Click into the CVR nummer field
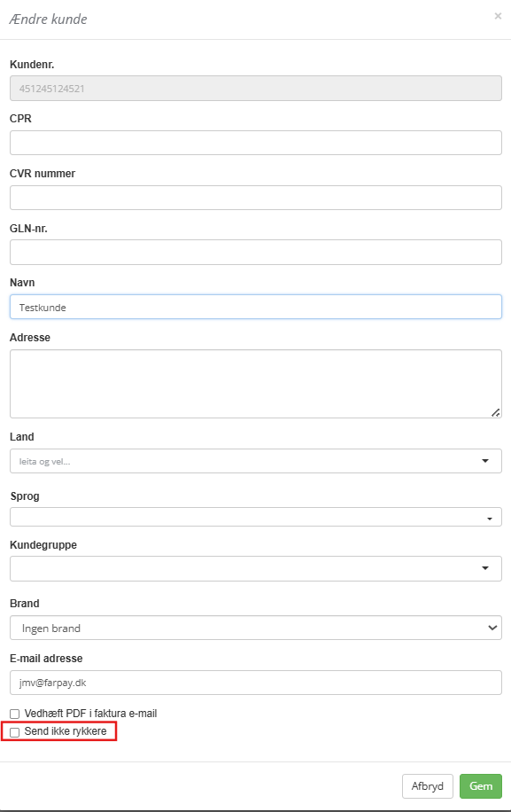 point(255,198)
